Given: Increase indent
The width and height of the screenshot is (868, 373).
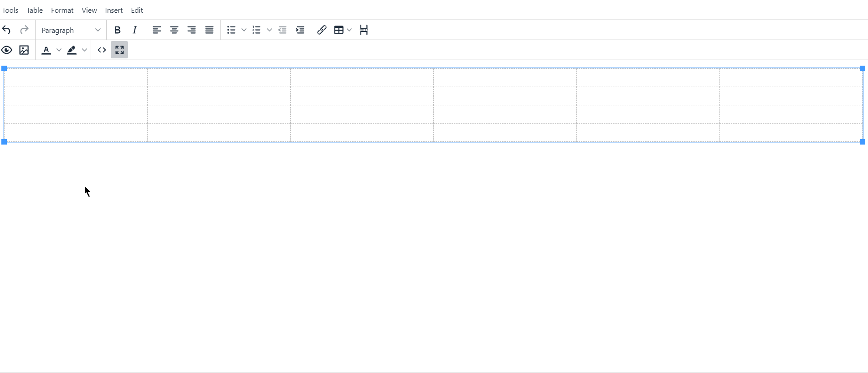Looking at the screenshot, I should point(300,30).
